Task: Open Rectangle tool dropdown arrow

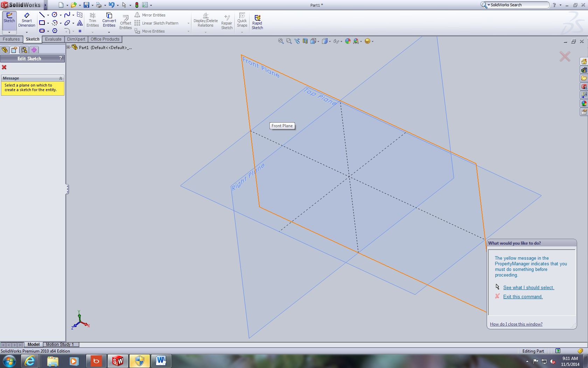Action: tap(48, 23)
